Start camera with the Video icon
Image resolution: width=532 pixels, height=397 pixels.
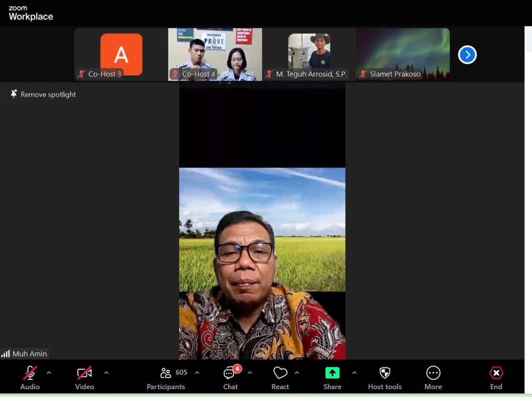coord(84,374)
